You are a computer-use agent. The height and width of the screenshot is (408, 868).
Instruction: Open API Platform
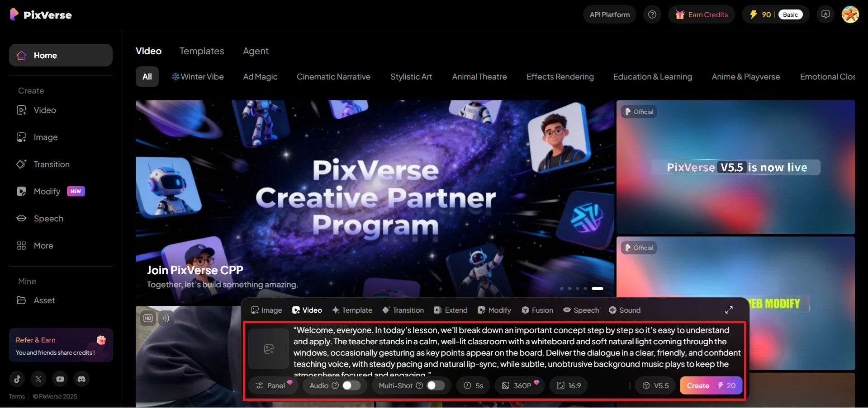point(609,14)
